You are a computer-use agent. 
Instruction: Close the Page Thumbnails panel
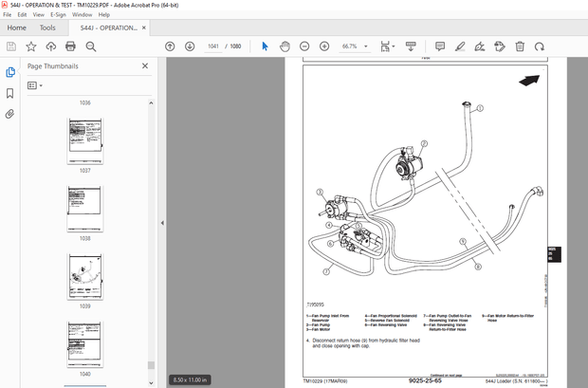point(145,66)
